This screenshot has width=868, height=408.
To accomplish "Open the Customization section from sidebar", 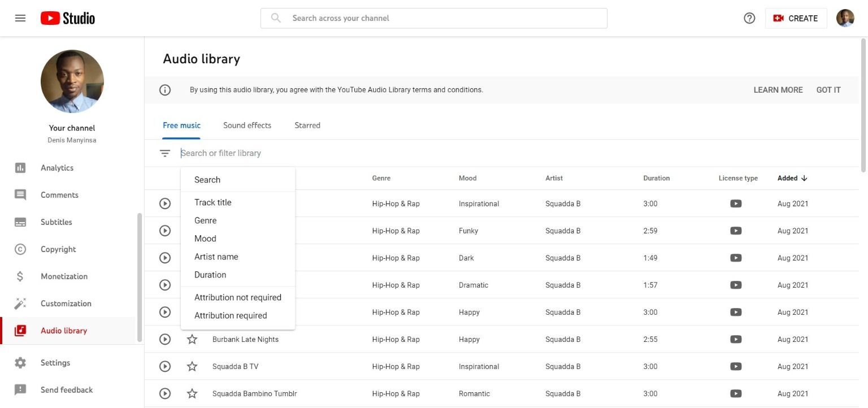I will [x=66, y=303].
